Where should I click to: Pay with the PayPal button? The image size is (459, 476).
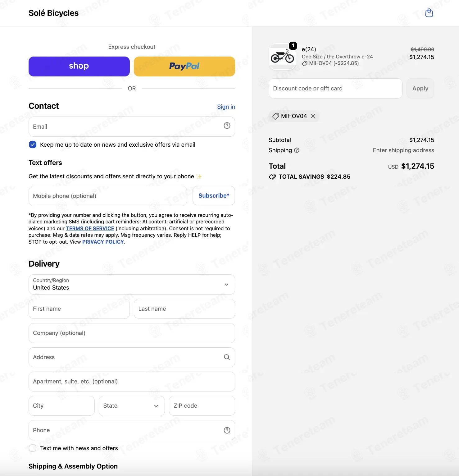click(184, 66)
